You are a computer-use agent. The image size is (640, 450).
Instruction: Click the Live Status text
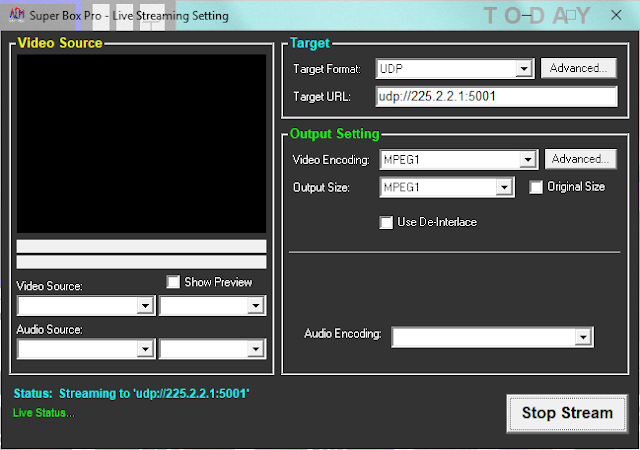coord(44,413)
